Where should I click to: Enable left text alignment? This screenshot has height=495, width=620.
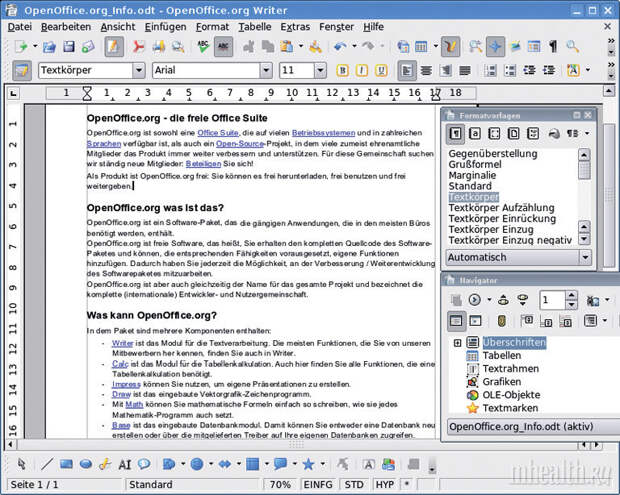click(x=406, y=70)
